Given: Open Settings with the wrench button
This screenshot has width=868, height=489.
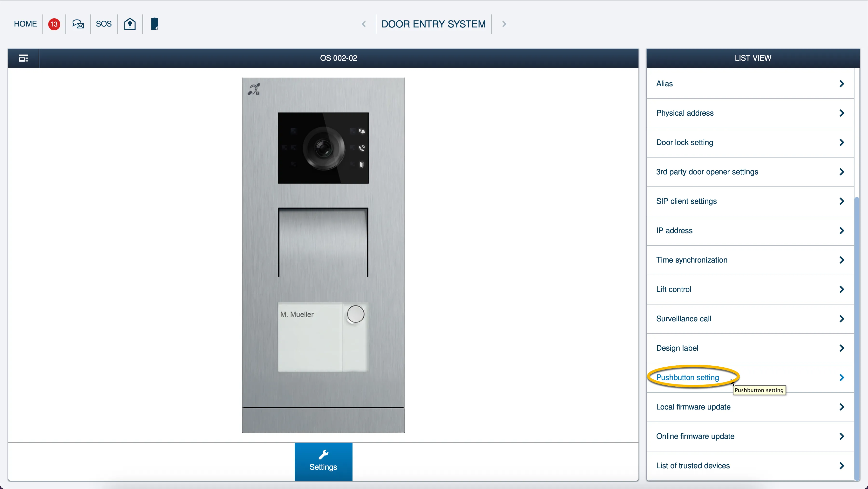Looking at the screenshot, I should pyautogui.click(x=323, y=461).
